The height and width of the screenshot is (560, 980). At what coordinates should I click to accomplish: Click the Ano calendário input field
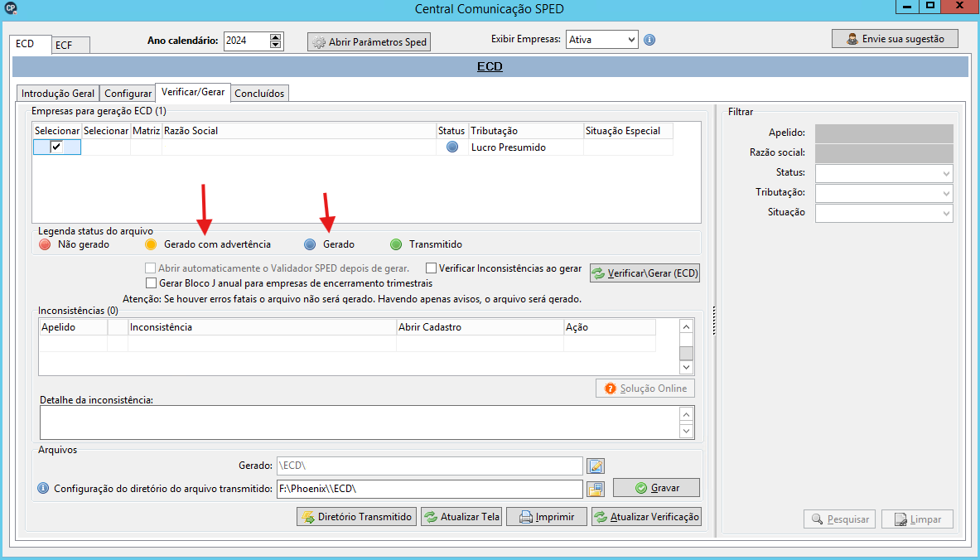pos(246,41)
